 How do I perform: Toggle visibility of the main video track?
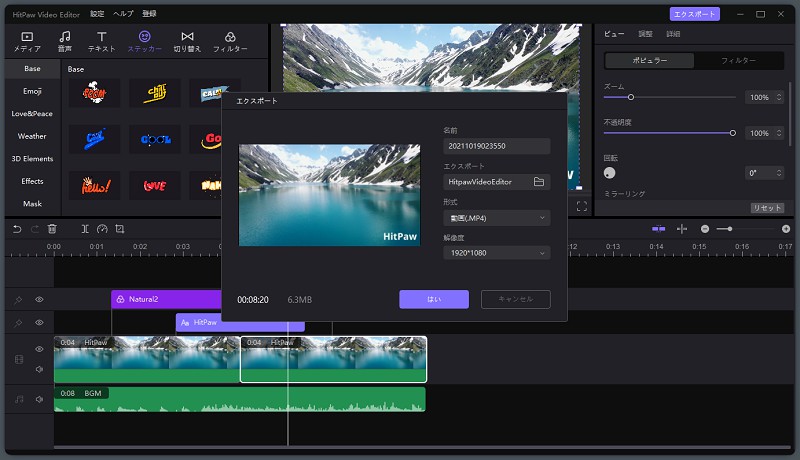[x=40, y=349]
